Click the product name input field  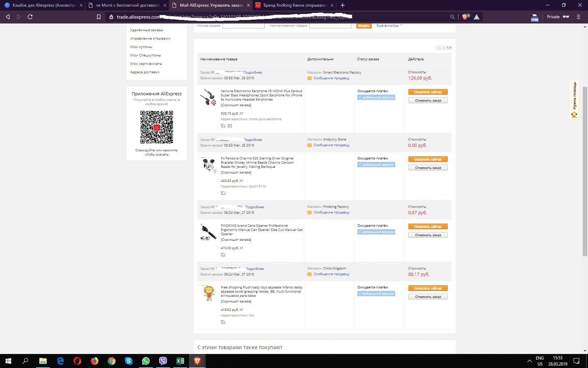330,26
